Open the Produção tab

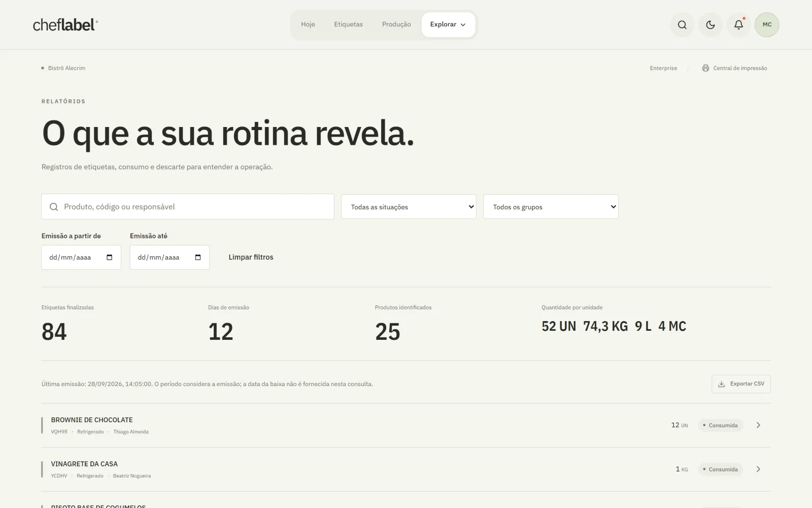(396, 24)
